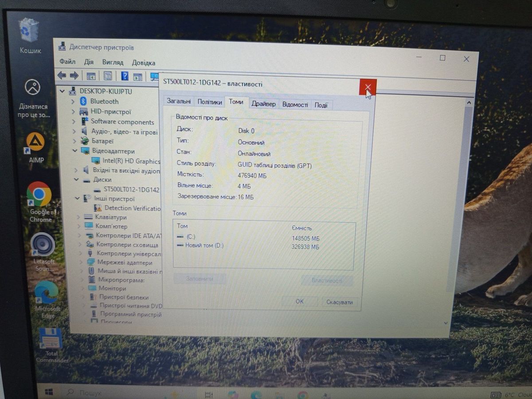The width and height of the screenshot is (532, 399).
Task: Switch to the Драйвер tab
Action: (263, 104)
